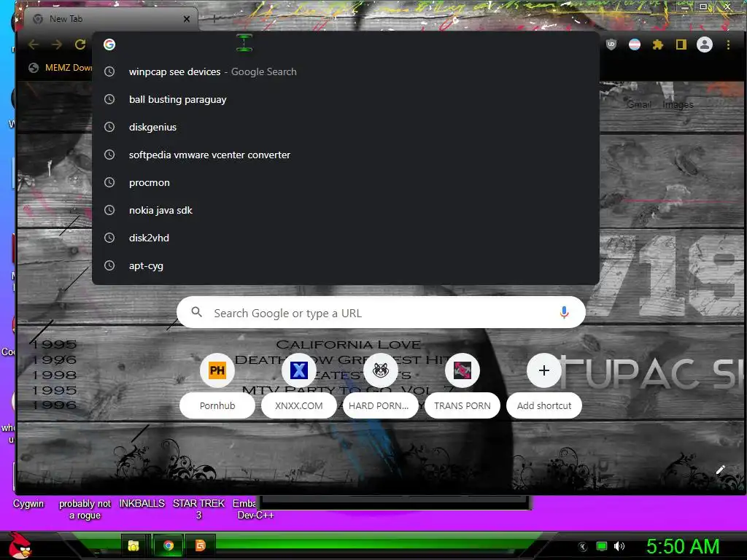Select the 'diskgenius' suggestion
The width and height of the screenshot is (747, 560).
pyautogui.click(x=345, y=127)
